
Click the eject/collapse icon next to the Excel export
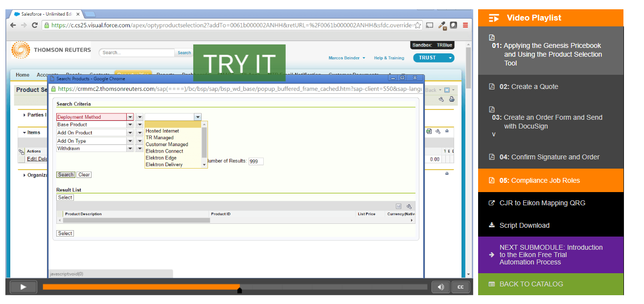tap(447, 132)
